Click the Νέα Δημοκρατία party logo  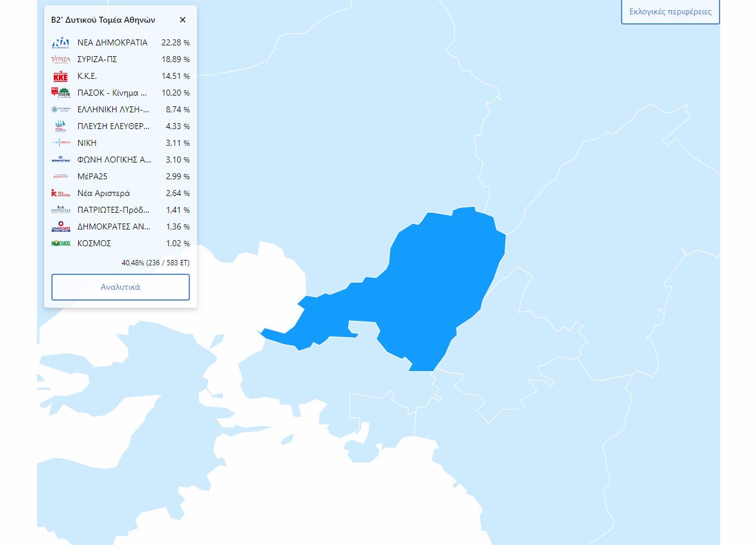[x=61, y=43]
